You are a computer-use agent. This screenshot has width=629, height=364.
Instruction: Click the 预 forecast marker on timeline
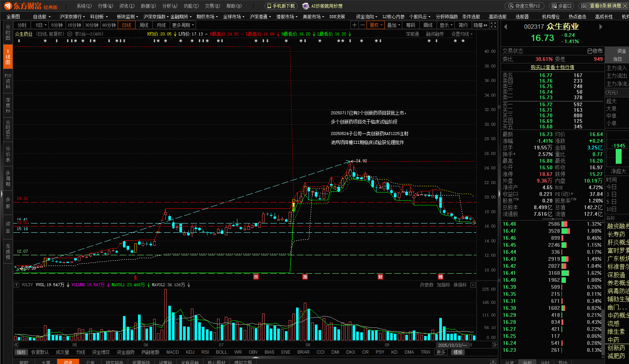(256, 277)
